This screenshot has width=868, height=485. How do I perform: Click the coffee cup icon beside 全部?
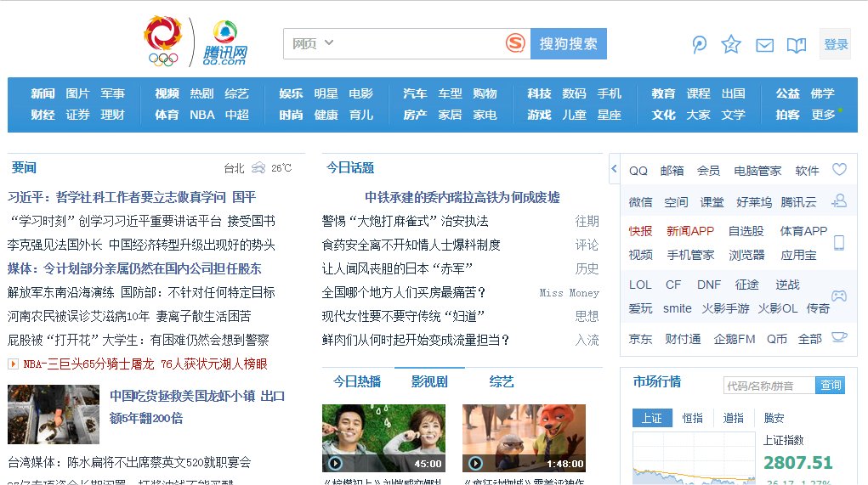click(x=839, y=338)
